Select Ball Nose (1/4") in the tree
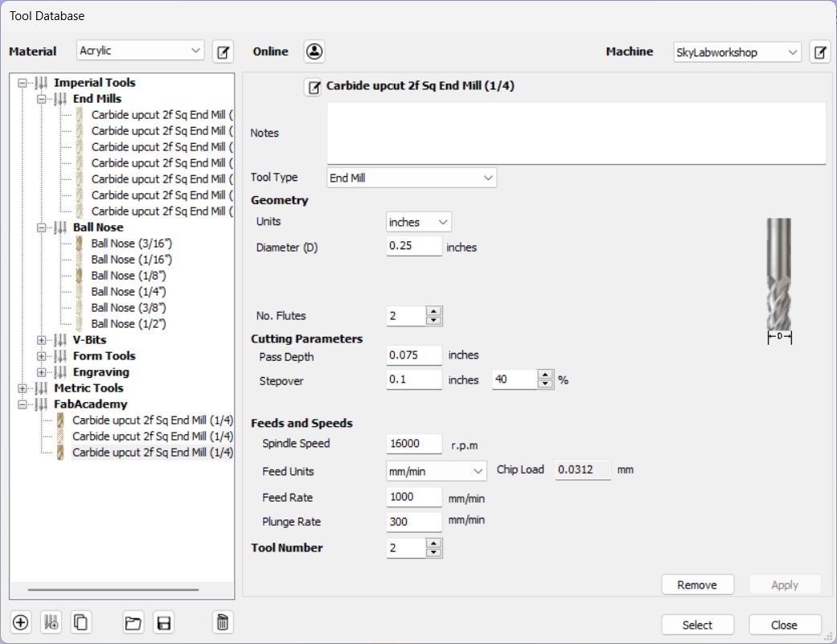837x644 pixels. tap(129, 291)
